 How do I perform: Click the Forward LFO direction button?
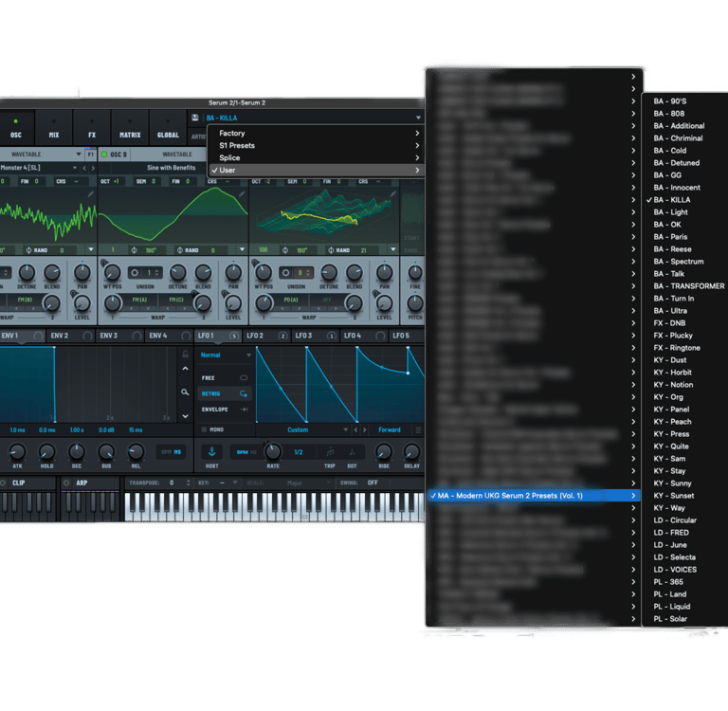tap(390, 430)
